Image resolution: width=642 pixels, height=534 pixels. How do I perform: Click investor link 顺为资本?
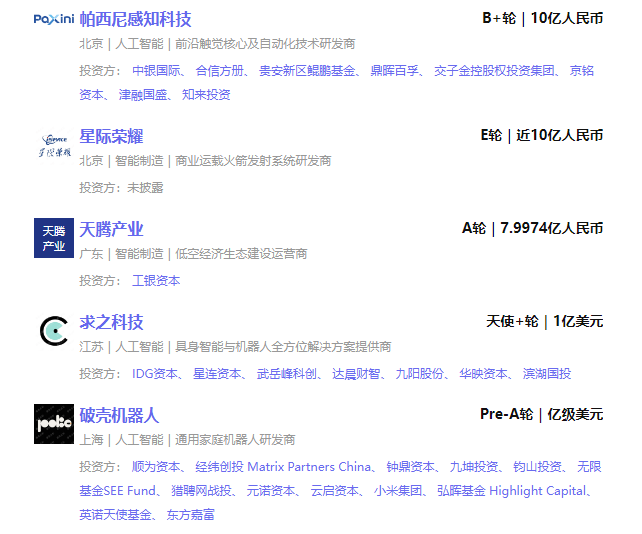156,467
